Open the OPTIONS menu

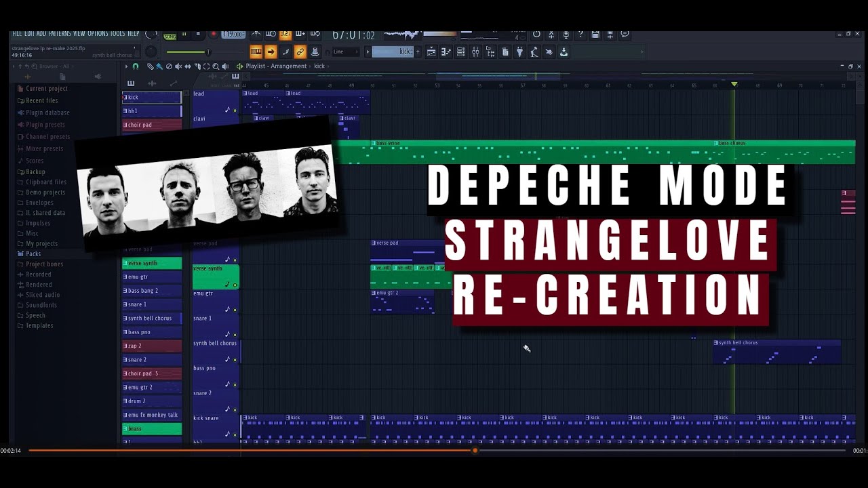pyautogui.click(x=98, y=33)
